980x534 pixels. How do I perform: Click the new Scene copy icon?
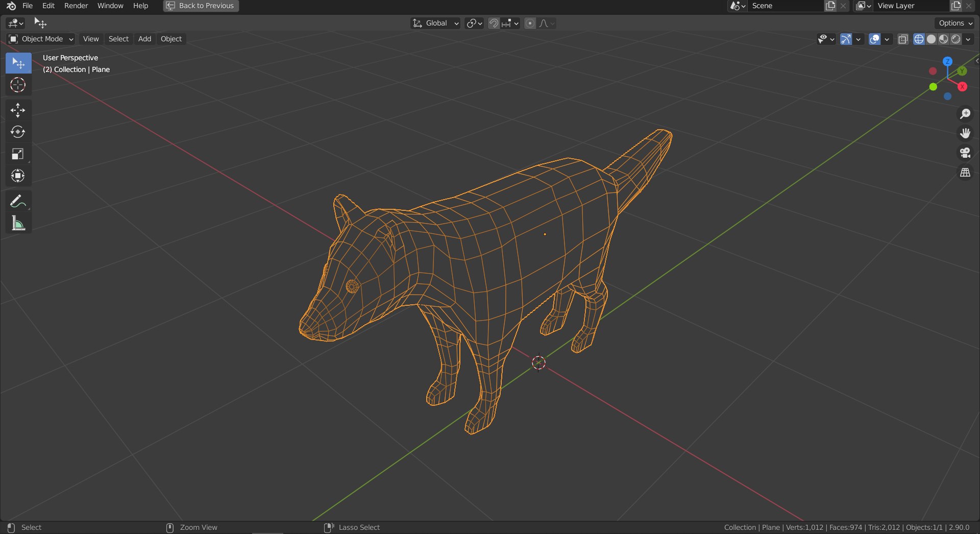pos(830,6)
